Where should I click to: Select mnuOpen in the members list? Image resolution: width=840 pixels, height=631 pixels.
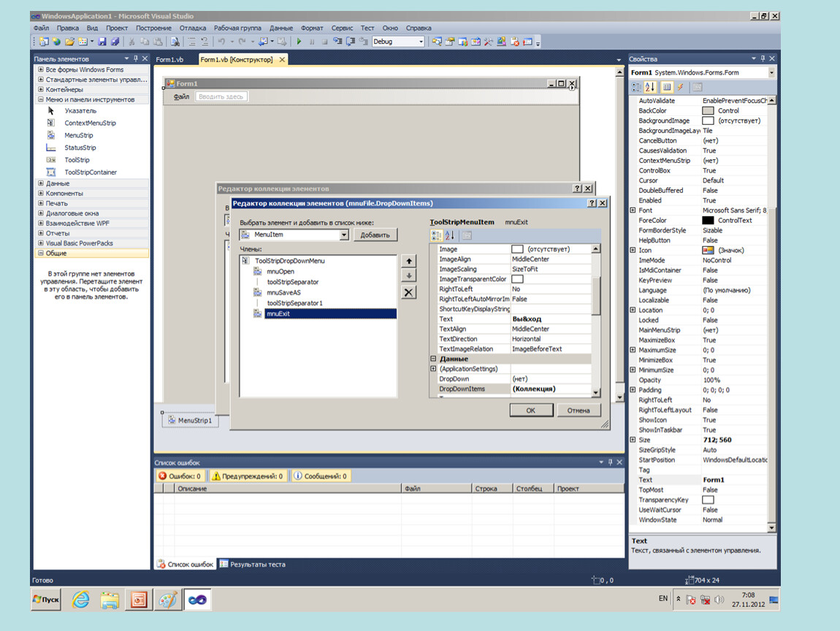(280, 271)
